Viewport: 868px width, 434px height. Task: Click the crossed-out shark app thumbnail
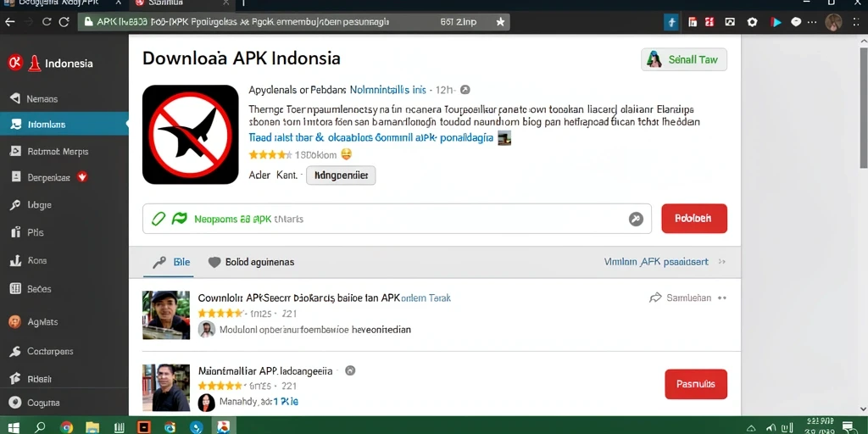coord(191,135)
